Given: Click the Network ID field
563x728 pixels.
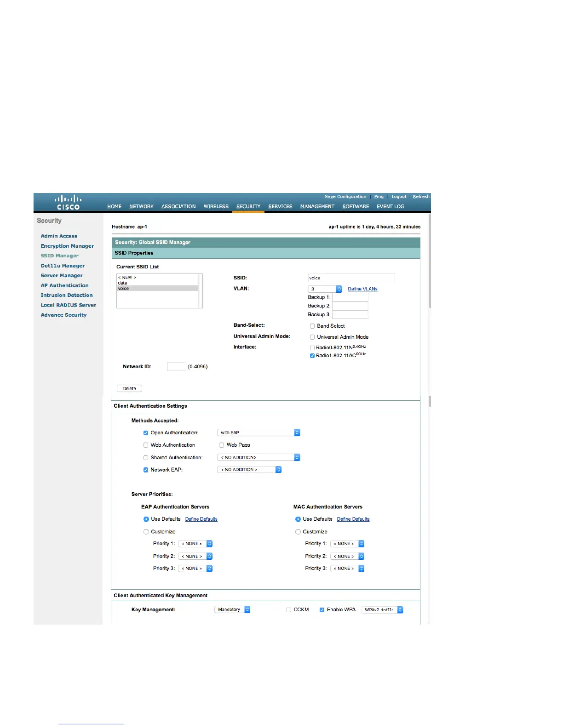Looking at the screenshot, I should [x=177, y=367].
